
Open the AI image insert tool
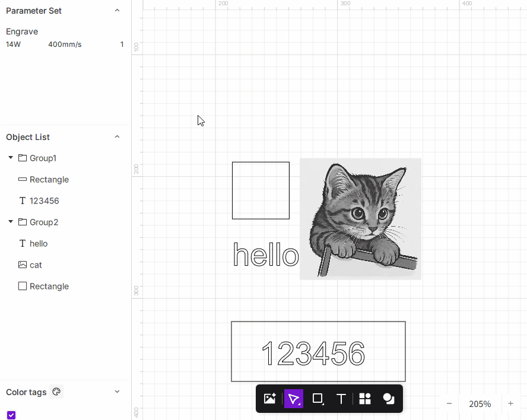point(269,399)
